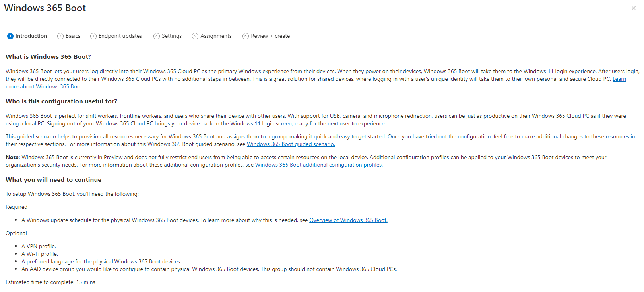644x292 pixels.
Task: Click the step 5 circle icon for Assignments
Action: click(x=195, y=36)
